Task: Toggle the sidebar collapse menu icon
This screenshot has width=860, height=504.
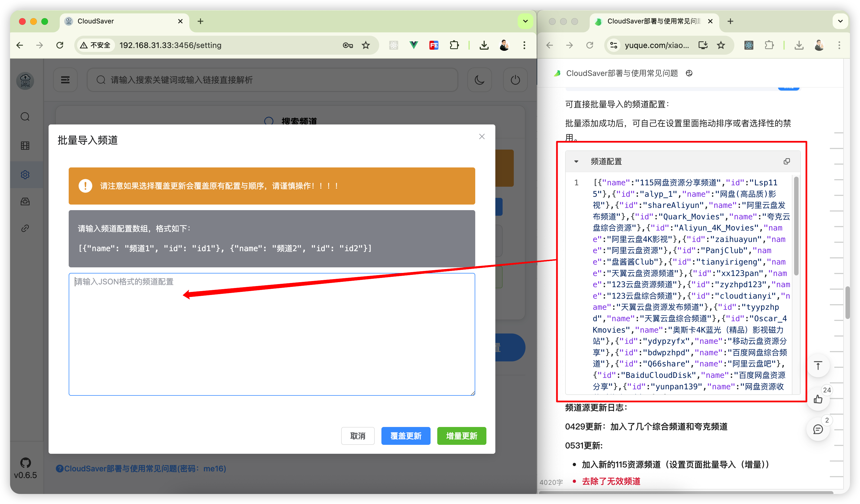Action: pos(65,80)
